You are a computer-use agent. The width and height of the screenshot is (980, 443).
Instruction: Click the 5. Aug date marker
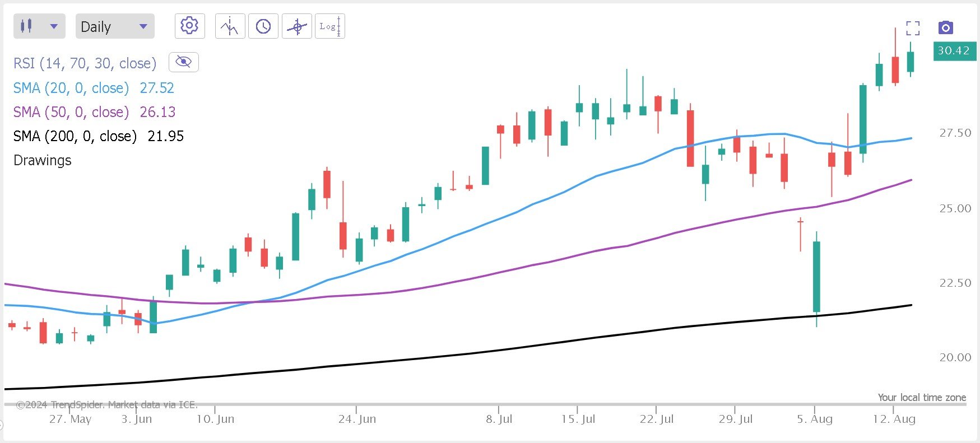(x=815, y=419)
